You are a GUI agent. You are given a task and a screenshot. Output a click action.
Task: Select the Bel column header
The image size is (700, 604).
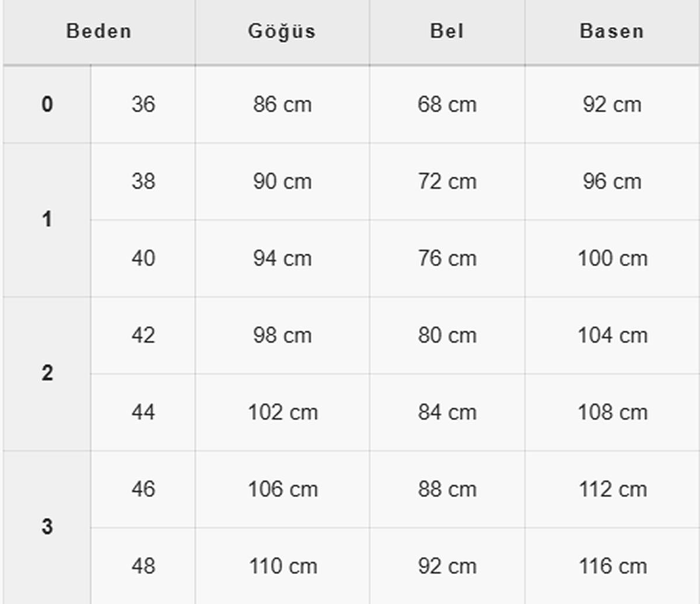(x=447, y=31)
